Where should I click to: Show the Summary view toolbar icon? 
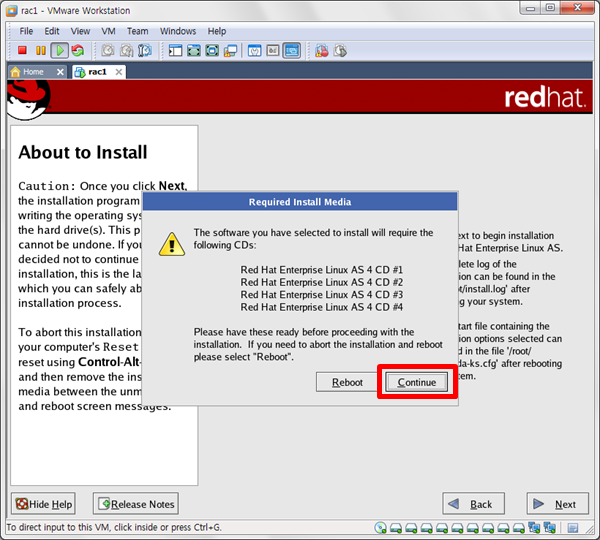coord(254,51)
